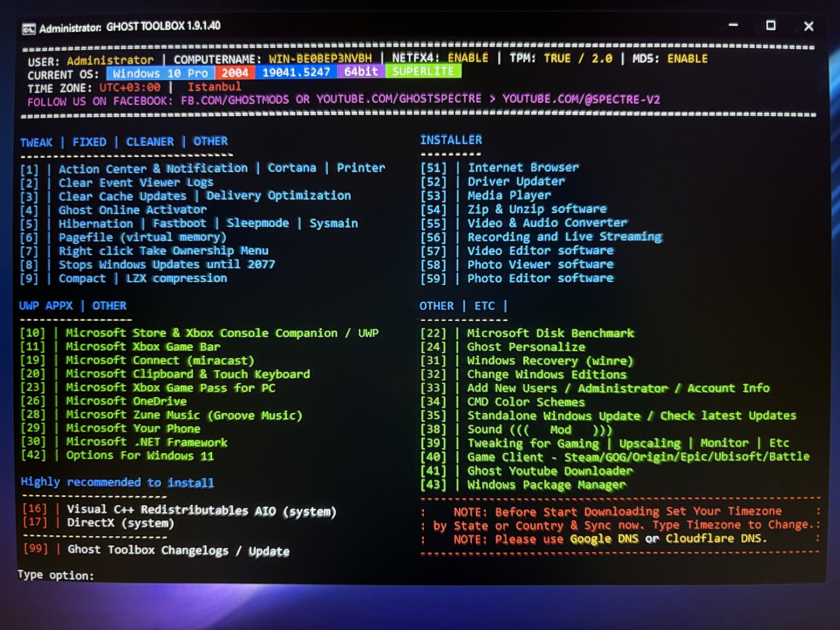Maximize the Ghost Toolbox window
This screenshot has height=630, width=840.
tap(771, 25)
